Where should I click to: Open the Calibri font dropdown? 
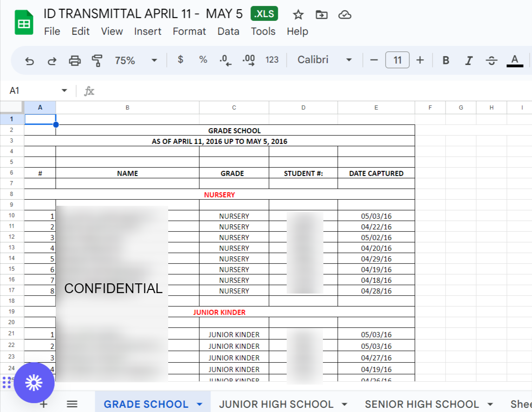tap(324, 59)
